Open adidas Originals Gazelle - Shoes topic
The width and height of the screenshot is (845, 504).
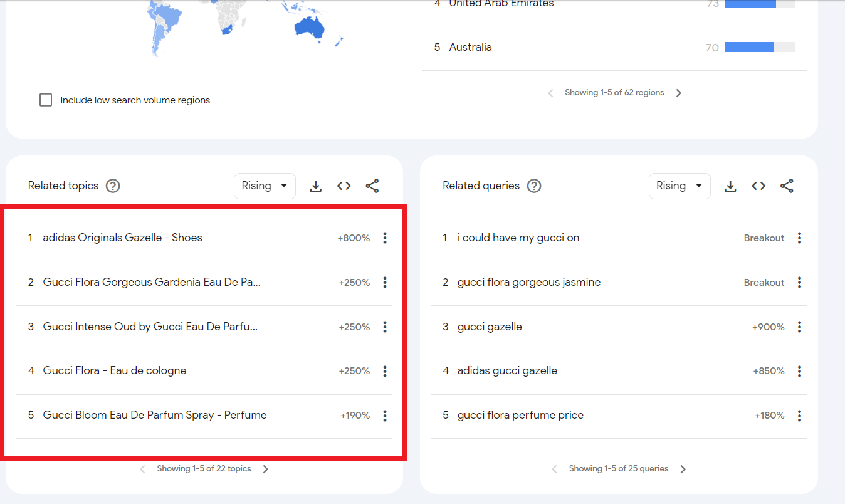[123, 238]
